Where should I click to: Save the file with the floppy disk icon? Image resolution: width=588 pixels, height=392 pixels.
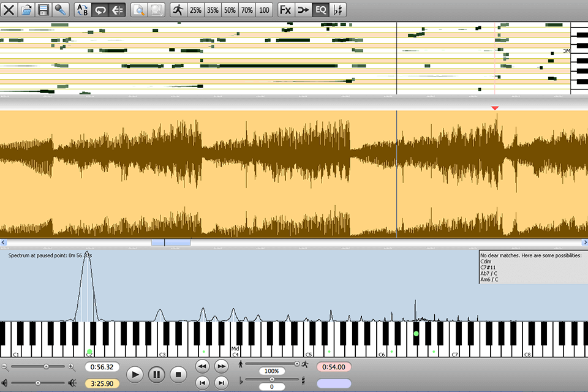pos(43,10)
